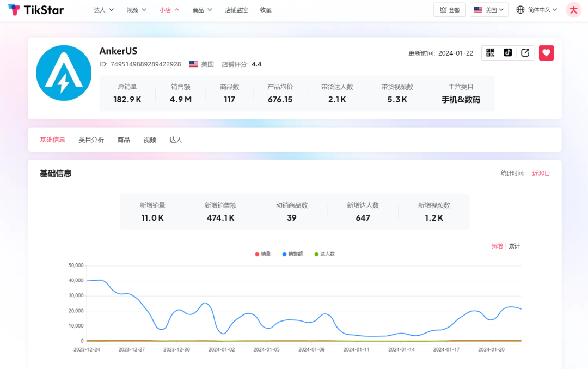Click the 店铺评分 4.4 rating
588x369 pixels.
tap(242, 64)
